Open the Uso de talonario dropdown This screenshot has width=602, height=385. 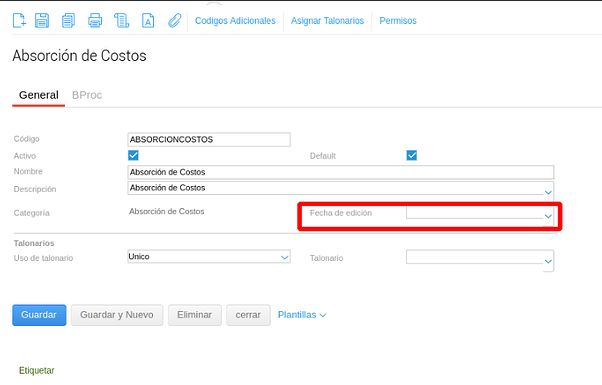[x=284, y=257]
